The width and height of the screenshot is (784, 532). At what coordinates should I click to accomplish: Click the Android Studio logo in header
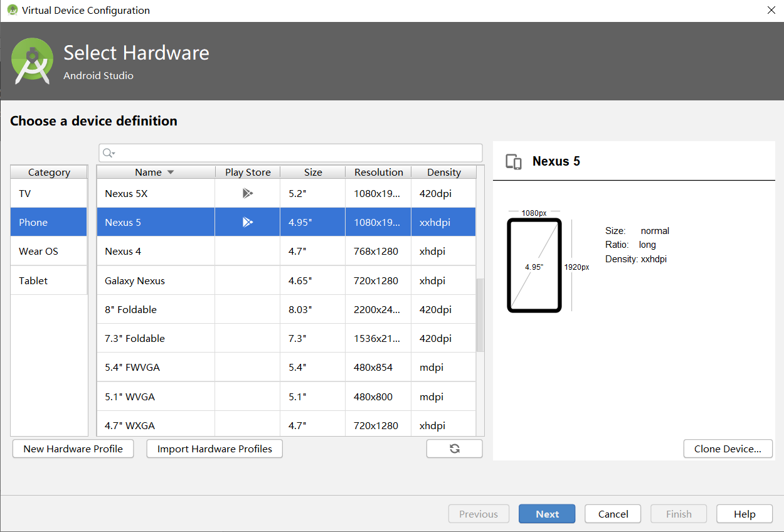[x=32, y=61]
